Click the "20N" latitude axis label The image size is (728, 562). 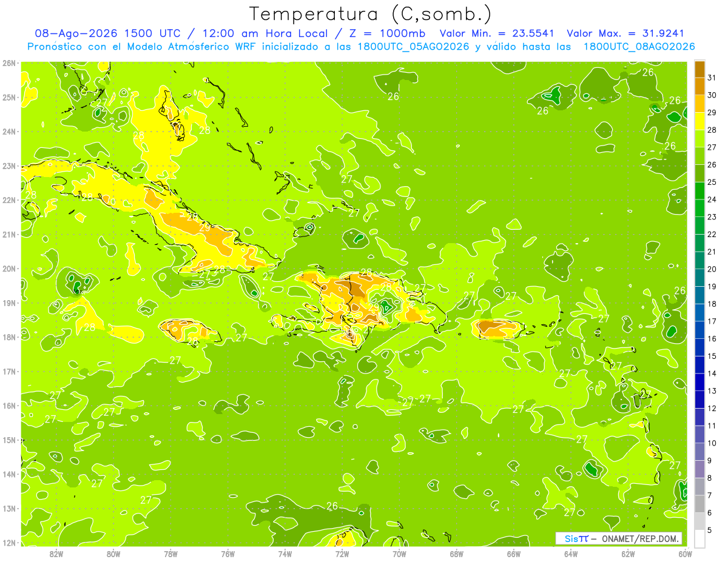[9, 269]
